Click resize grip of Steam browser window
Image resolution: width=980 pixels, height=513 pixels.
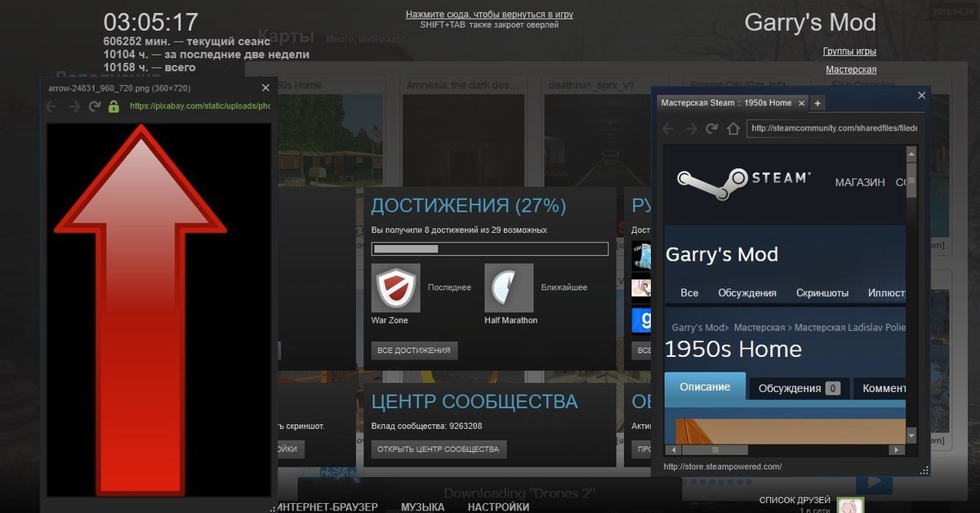[x=924, y=470]
